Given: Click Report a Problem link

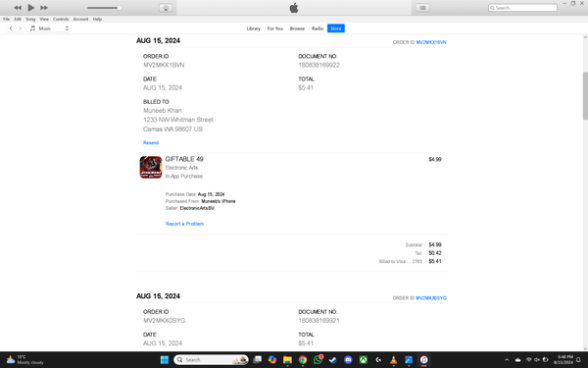Looking at the screenshot, I should coord(184,224).
